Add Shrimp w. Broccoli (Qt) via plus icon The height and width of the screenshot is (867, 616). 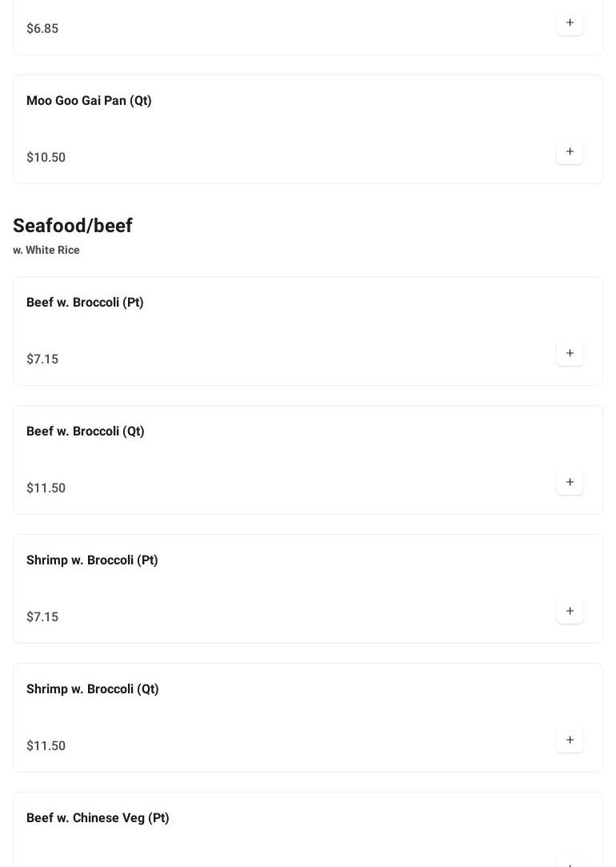[x=570, y=740]
